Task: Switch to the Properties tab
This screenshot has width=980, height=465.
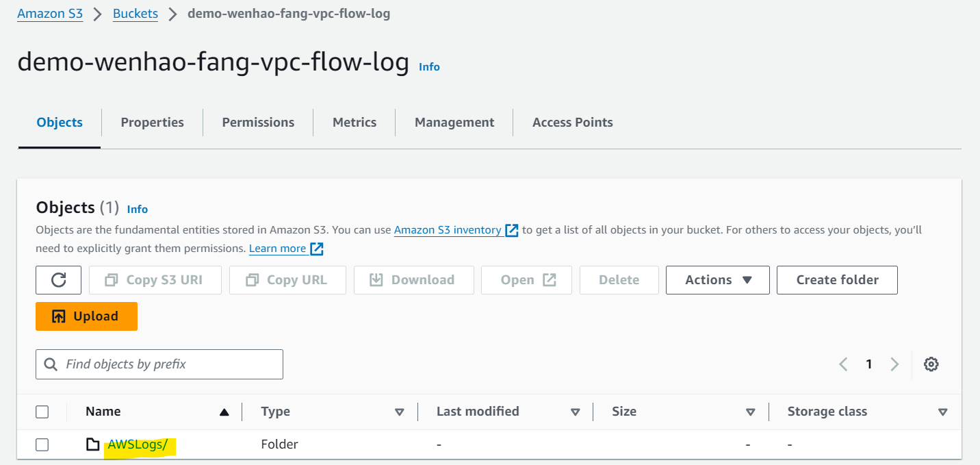Action: coord(152,123)
